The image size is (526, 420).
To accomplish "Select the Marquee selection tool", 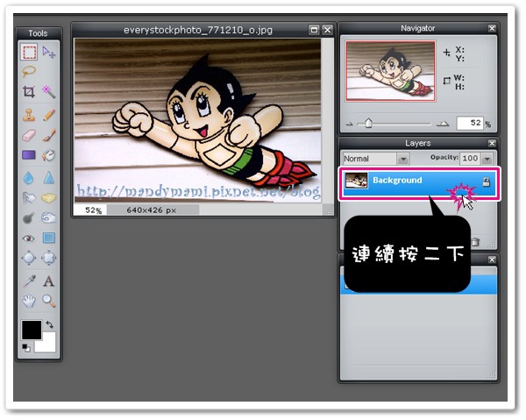I will click(29, 52).
